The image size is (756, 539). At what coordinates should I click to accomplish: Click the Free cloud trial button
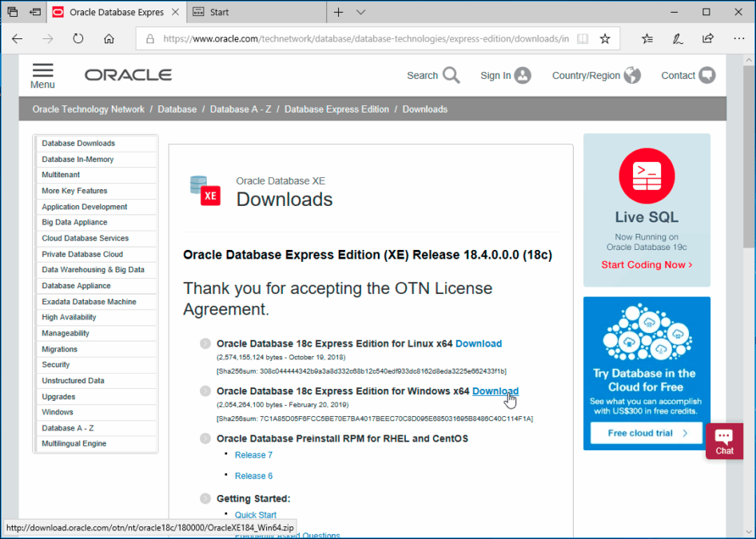(646, 433)
